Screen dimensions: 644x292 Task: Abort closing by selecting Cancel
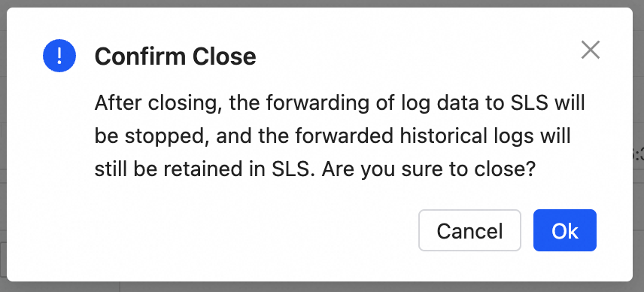469,230
